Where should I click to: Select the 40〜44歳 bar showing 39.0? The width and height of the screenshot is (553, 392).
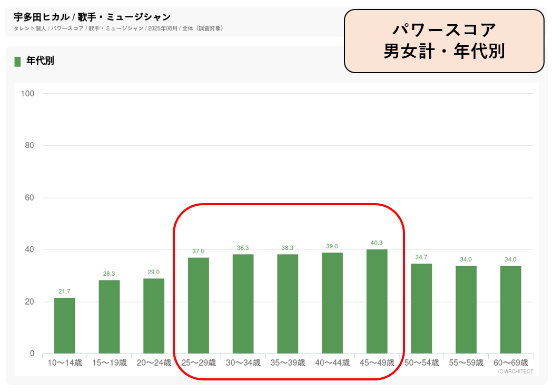coord(332,303)
